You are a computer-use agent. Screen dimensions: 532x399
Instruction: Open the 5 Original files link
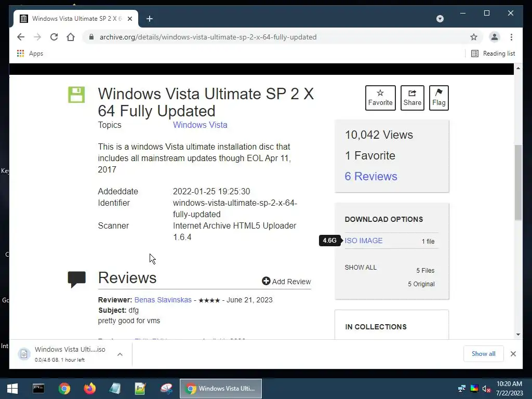pos(421,284)
